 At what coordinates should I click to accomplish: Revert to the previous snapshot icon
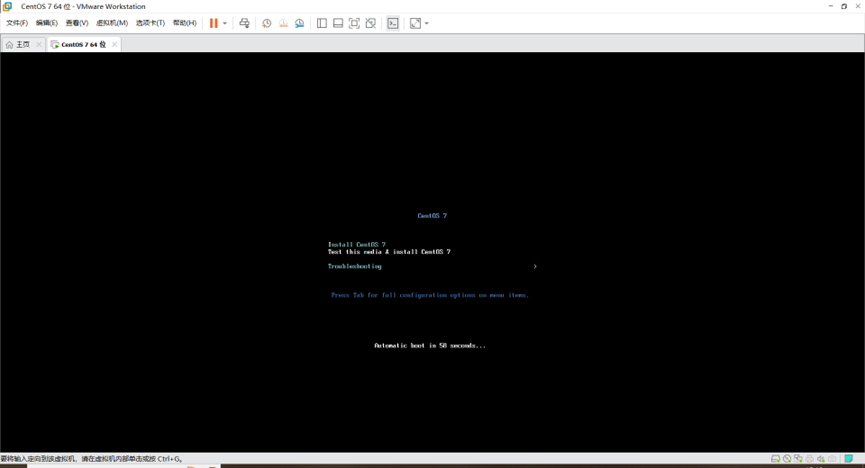click(x=283, y=23)
